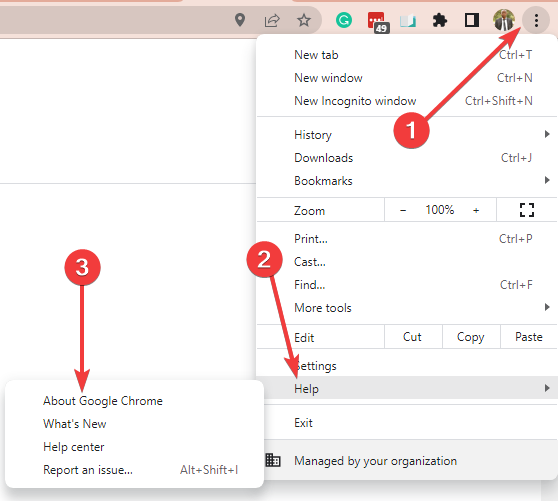Click the Ctrl+J shortcut text
Image resolution: width=558 pixels, height=501 pixels.
516,158
